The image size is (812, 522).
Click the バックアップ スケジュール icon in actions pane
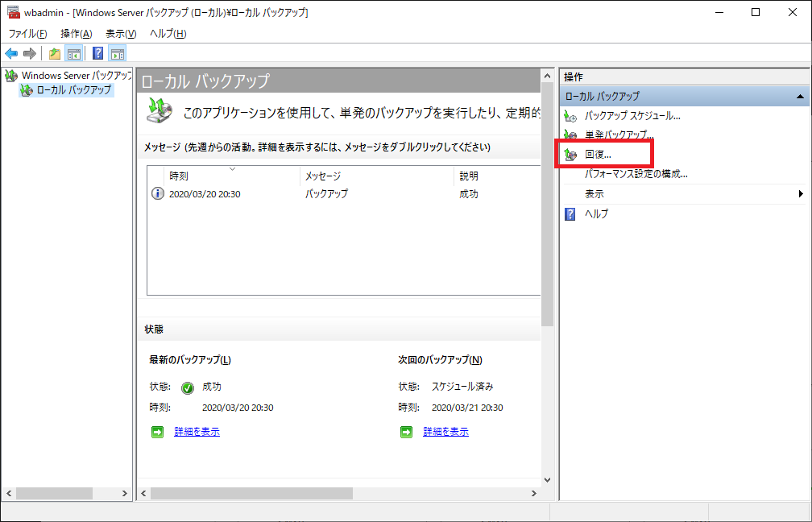[571, 116]
